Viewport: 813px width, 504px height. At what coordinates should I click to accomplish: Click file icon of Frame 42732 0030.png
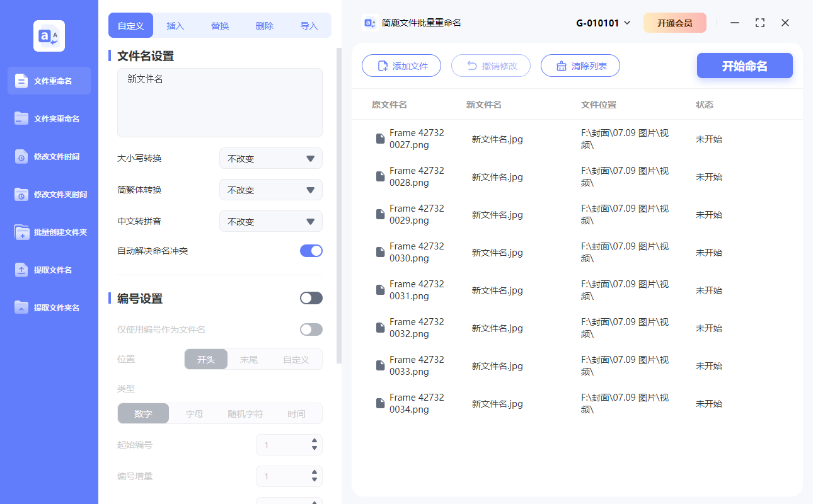(380, 252)
